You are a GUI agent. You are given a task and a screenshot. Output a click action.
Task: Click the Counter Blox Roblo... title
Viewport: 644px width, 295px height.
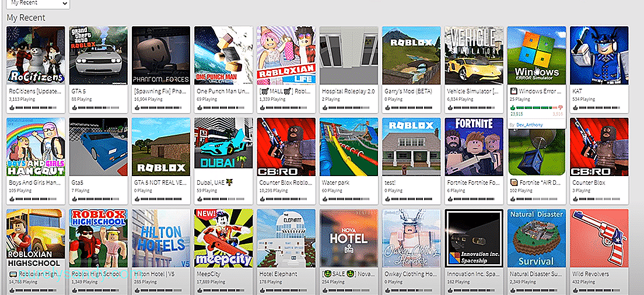(286, 182)
